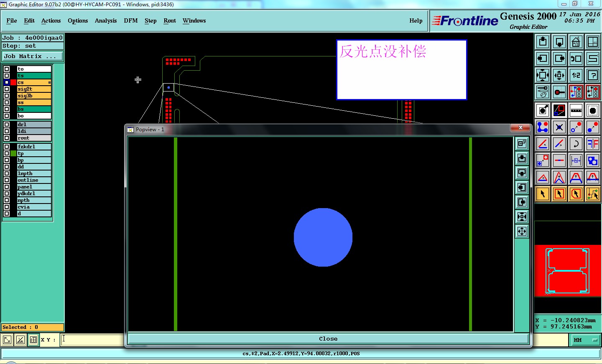Select the sig3b layer name
Image resolution: width=602 pixels, height=364 pixels.
(x=34, y=96)
